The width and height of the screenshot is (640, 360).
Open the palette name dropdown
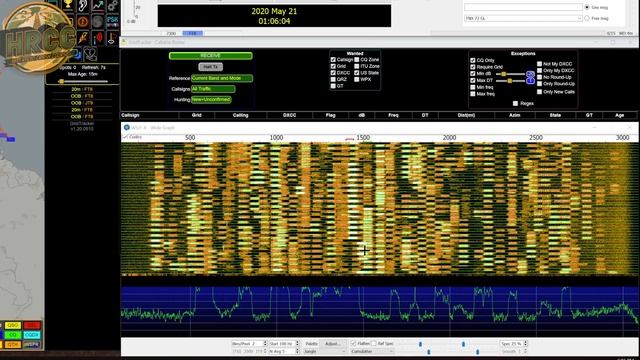(x=324, y=351)
